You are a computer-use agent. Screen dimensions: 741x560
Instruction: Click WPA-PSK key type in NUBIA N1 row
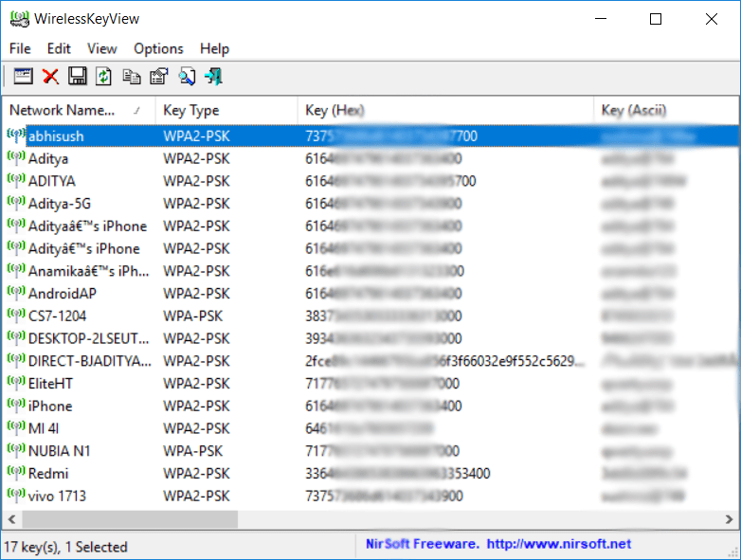pyautogui.click(x=192, y=451)
